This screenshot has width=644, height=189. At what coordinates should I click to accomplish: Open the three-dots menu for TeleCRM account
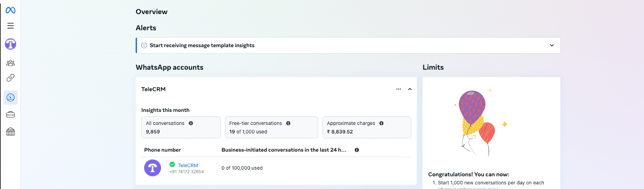pos(398,89)
